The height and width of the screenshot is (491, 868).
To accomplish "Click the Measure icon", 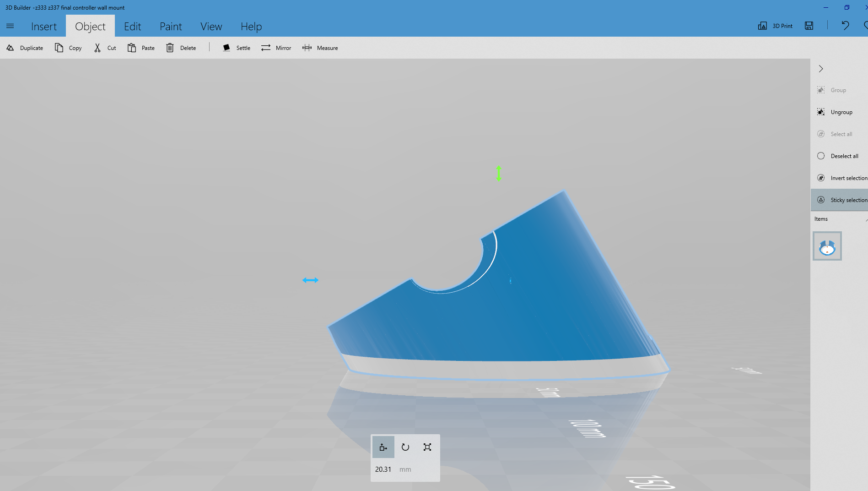I will (307, 48).
